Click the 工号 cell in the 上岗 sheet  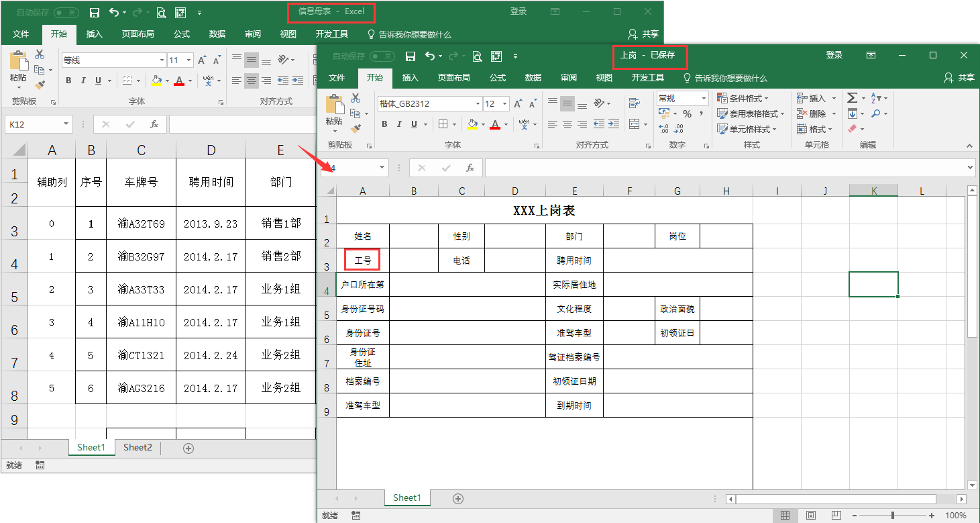(x=363, y=260)
